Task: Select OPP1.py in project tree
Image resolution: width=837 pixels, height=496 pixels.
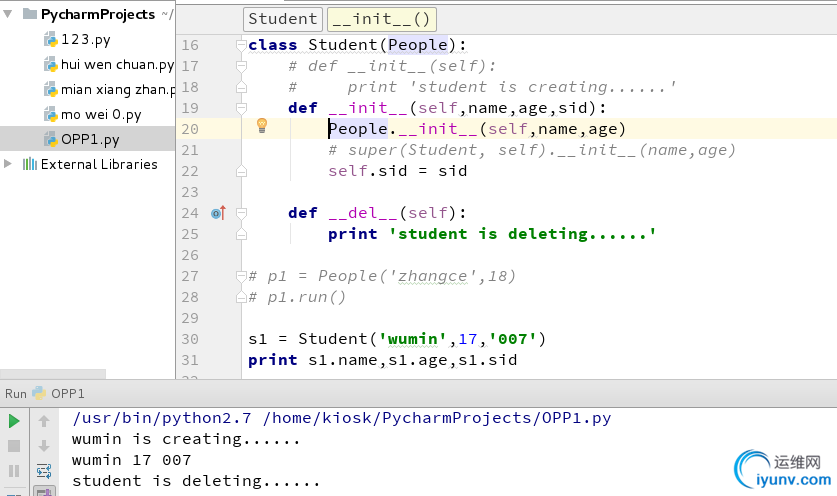Action: [90, 139]
